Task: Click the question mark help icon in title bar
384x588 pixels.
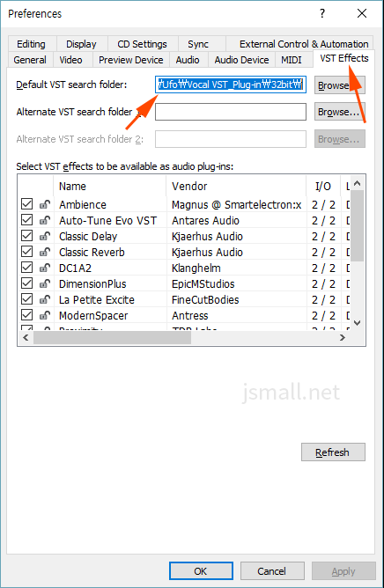Action: pyautogui.click(x=322, y=13)
